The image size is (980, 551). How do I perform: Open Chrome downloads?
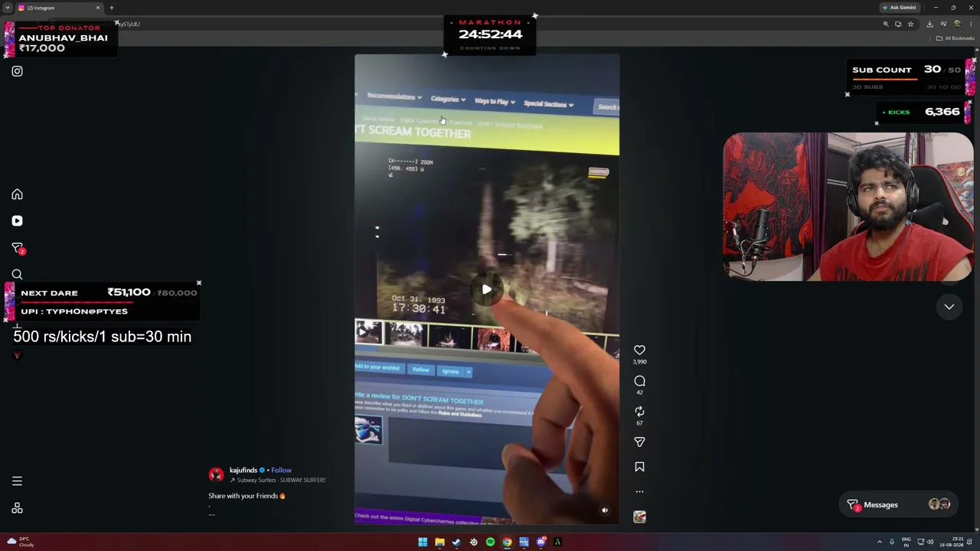pos(930,24)
